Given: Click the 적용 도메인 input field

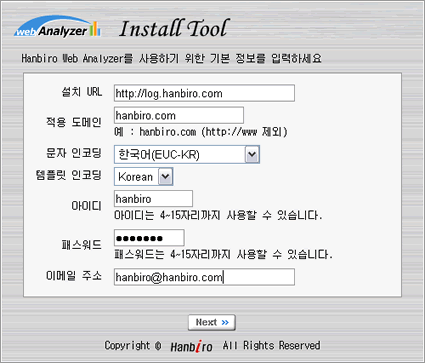Looking at the screenshot, I should click(179, 115).
